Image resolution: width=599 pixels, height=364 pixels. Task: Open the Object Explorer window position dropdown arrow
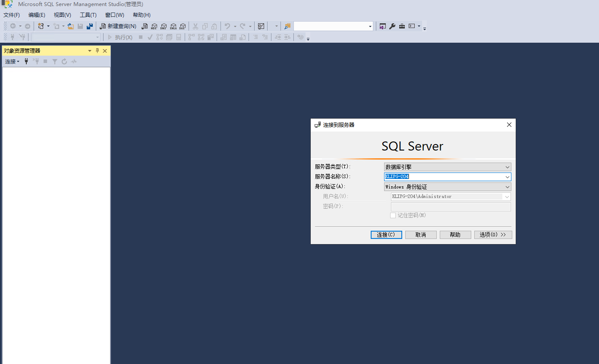point(90,51)
